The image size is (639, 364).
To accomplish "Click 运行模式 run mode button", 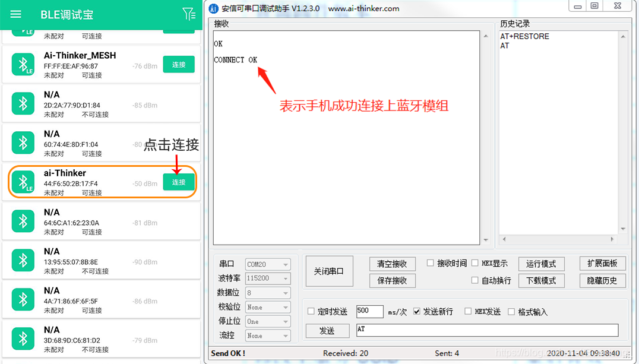I will point(541,264).
